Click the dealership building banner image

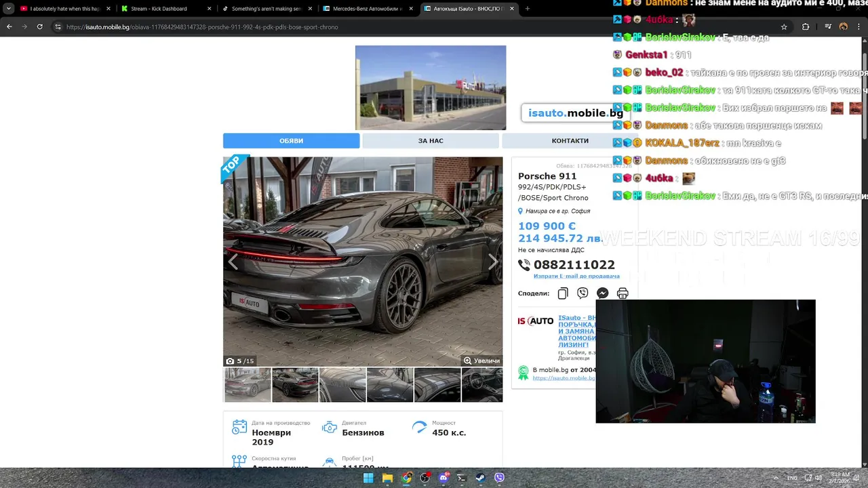431,87
